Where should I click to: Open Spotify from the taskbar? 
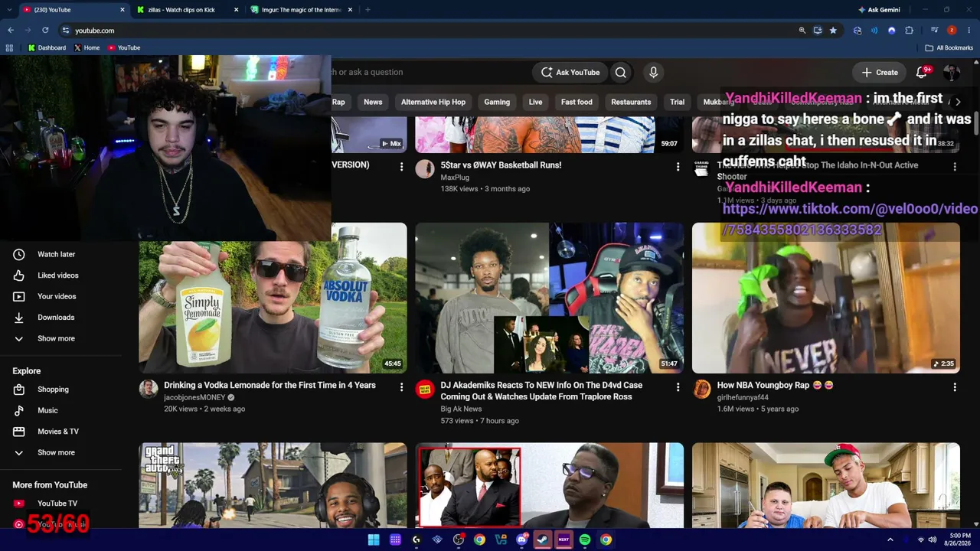pos(585,540)
